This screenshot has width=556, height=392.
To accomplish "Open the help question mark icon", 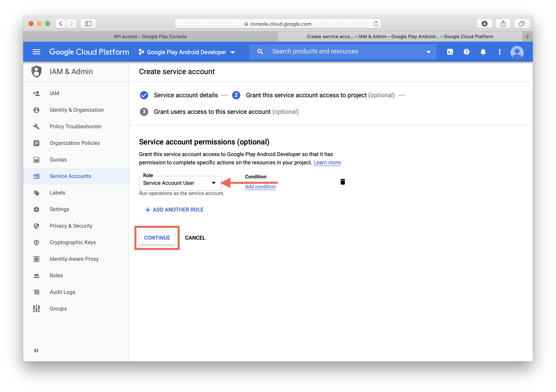I will point(466,52).
